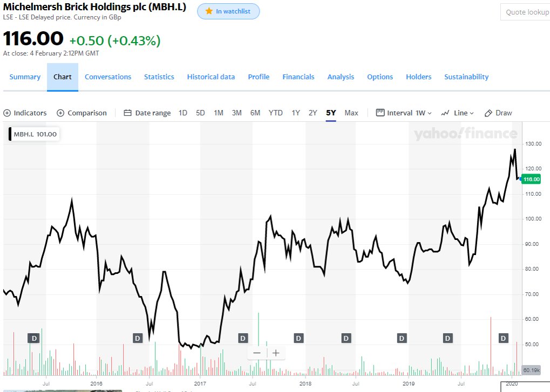550x392 pixels.
Task: Open the Date range calendar icon
Action: tap(128, 113)
